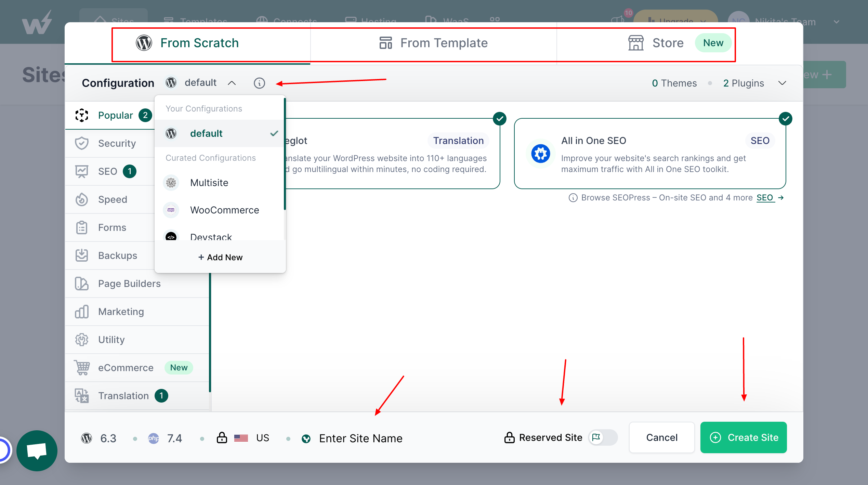This screenshot has width=868, height=485.
Task: Open the eCommerce category marked New
Action: coord(126,367)
